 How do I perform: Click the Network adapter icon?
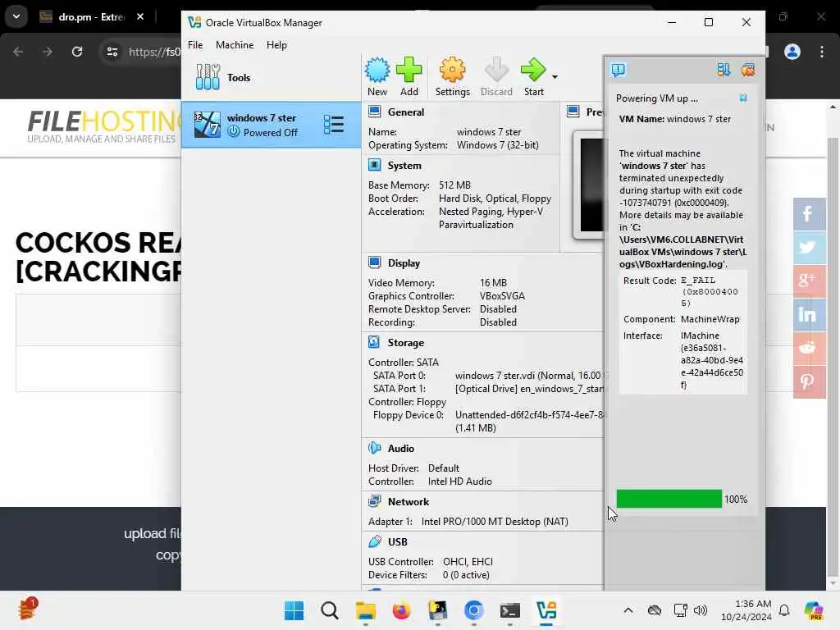click(374, 501)
